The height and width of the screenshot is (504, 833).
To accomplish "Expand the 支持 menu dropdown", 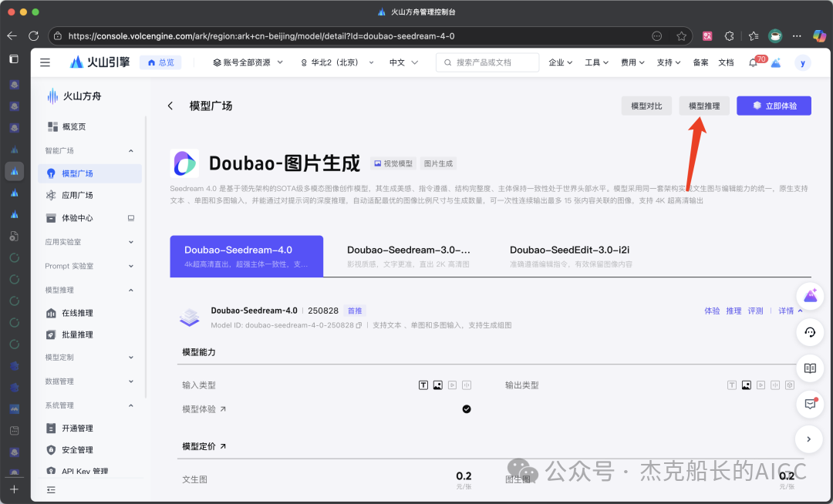I will tap(669, 62).
